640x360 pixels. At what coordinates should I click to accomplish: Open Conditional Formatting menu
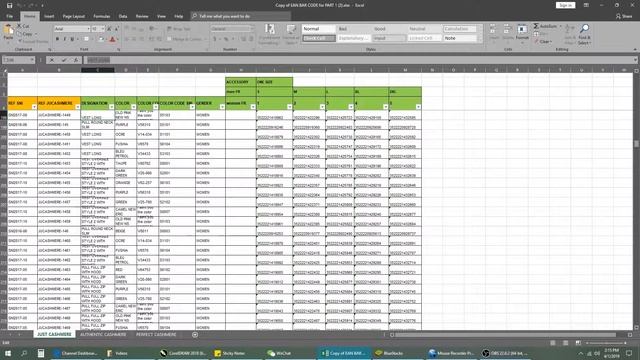click(x=269, y=34)
